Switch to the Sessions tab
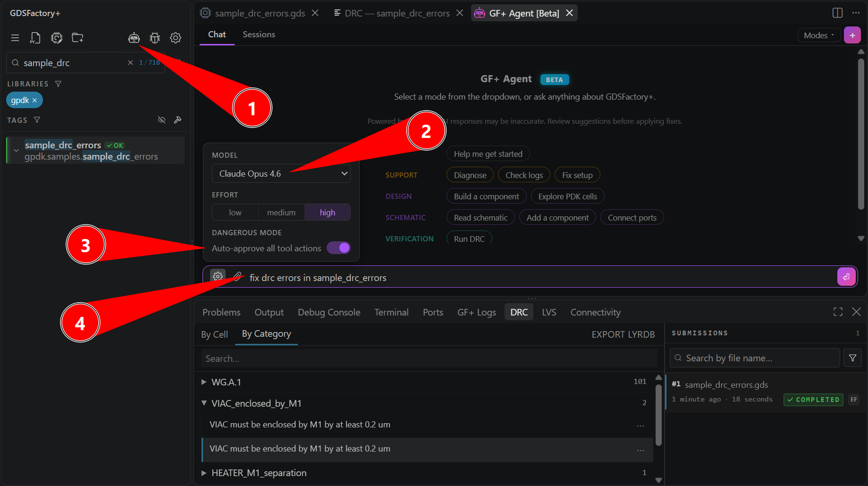 pyautogui.click(x=259, y=34)
